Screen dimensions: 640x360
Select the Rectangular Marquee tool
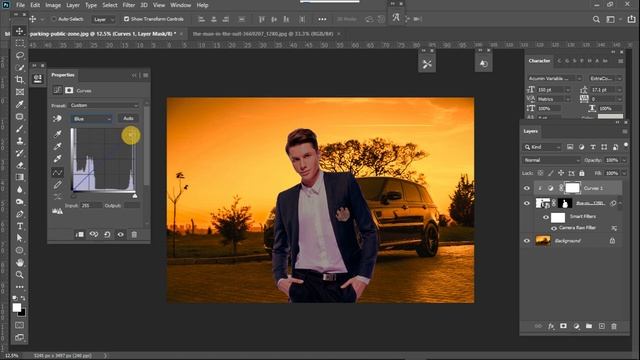click(20, 43)
